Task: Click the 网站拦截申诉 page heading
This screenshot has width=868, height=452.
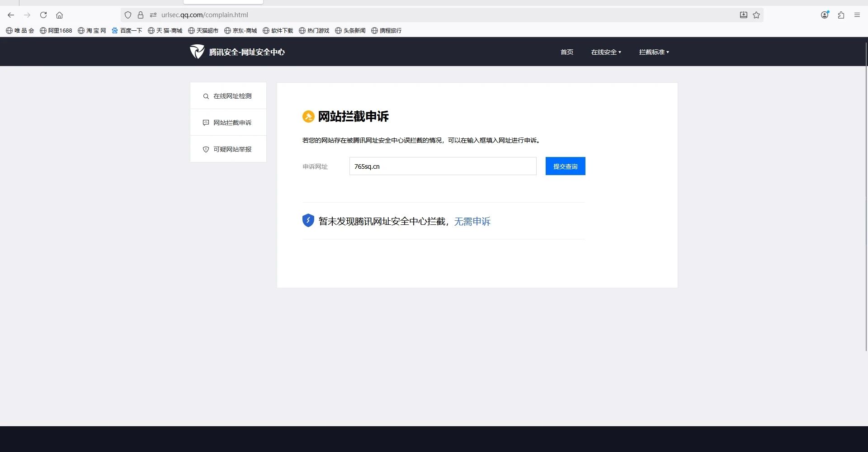Action: (354, 117)
